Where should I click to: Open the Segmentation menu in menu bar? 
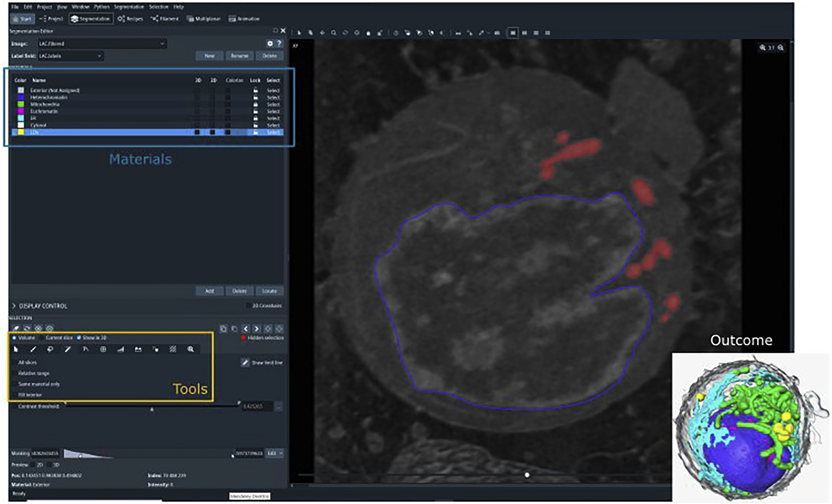click(129, 7)
